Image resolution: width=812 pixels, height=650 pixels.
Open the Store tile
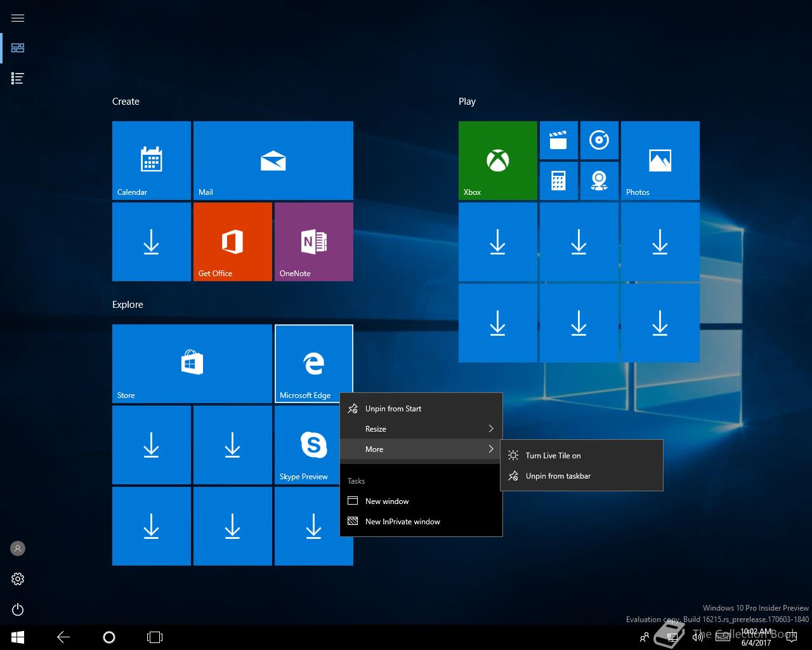(x=192, y=364)
